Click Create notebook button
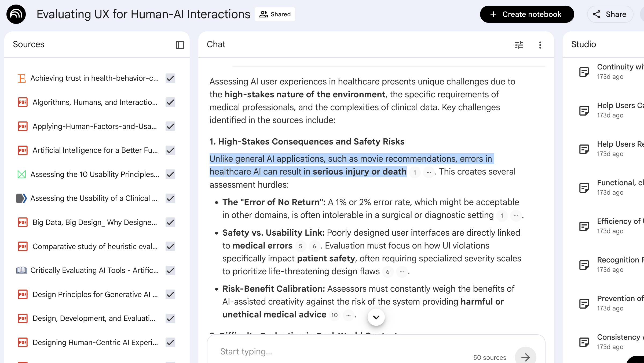The width and height of the screenshot is (644, 363). coord(527,14)
